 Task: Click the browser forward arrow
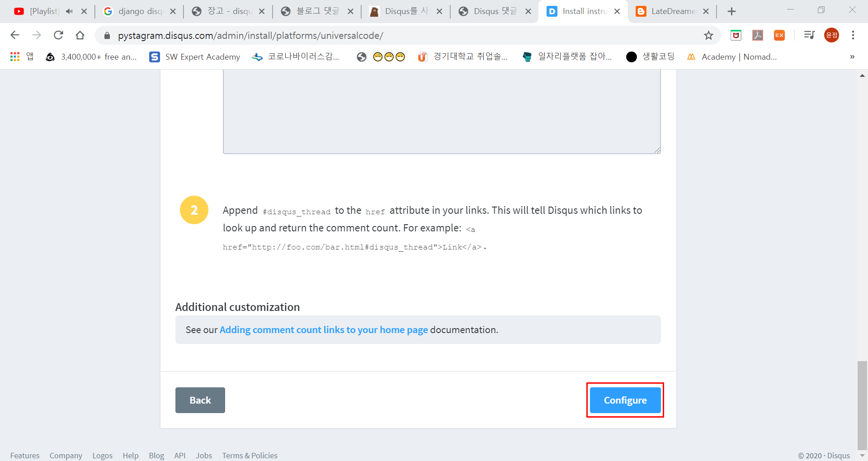tap(37, 35)
